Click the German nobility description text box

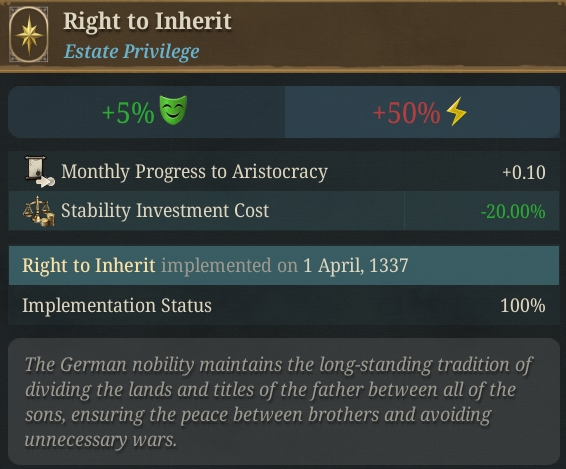tap(284, 401)
